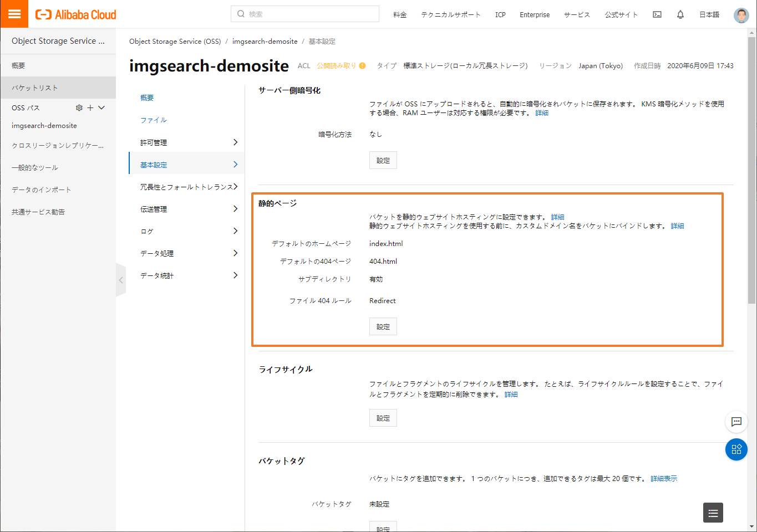Open the notifications bell

pos(680,14)
